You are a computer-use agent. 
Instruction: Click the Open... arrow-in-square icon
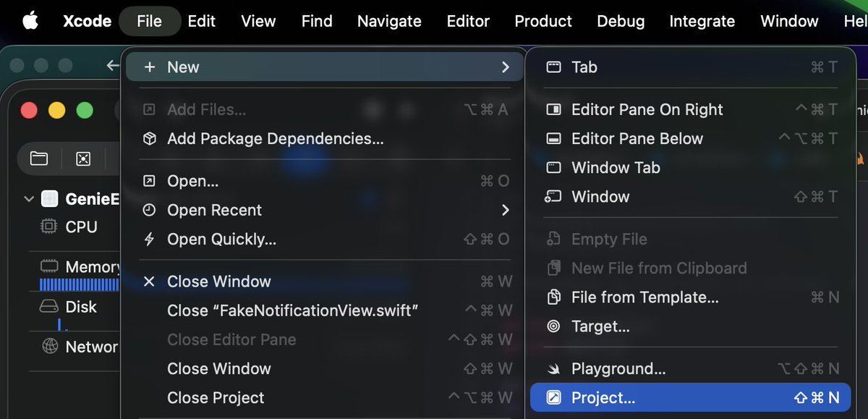point(149,181)
